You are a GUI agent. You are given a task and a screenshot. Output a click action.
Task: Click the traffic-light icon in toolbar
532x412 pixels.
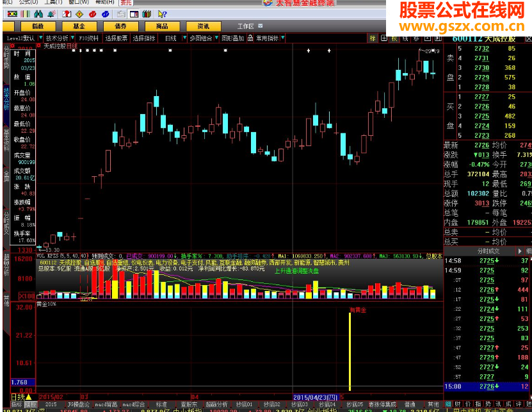[12, 14]
